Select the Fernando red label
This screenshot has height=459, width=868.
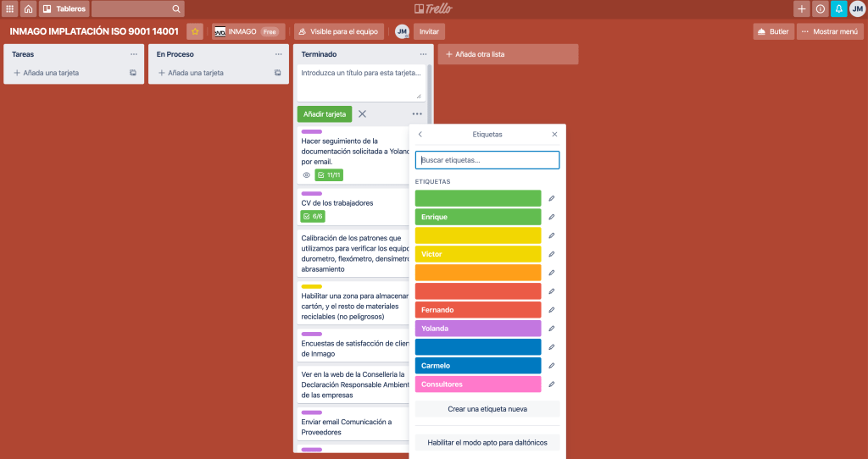point(478,310)
